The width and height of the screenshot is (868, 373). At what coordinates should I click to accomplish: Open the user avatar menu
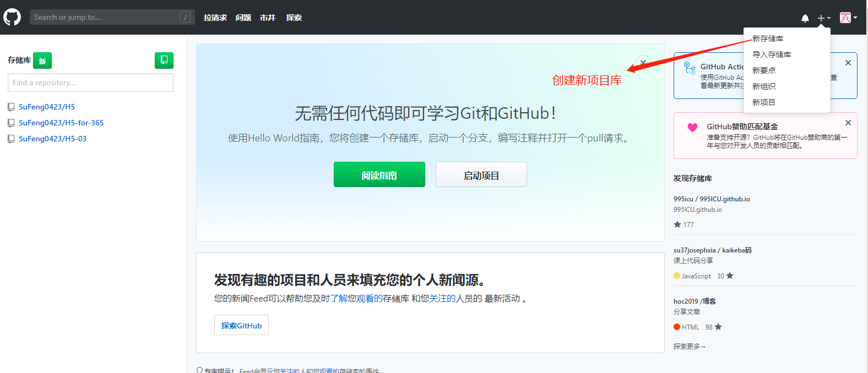[x=848, y=18]
